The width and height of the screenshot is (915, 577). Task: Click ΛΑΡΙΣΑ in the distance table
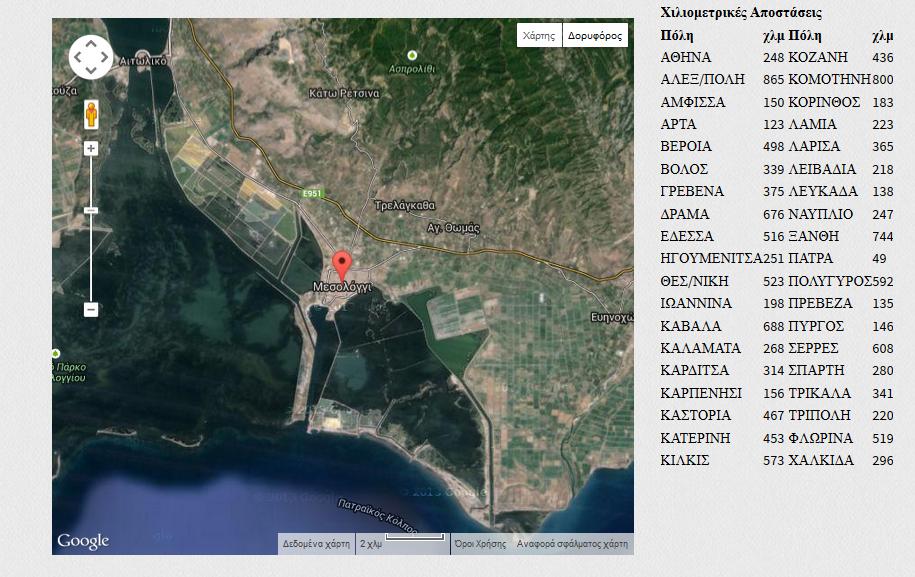814,146
